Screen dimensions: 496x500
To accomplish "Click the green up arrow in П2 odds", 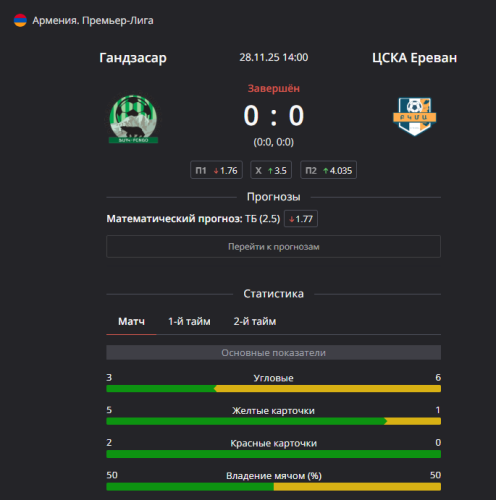I will coord(326,171).
